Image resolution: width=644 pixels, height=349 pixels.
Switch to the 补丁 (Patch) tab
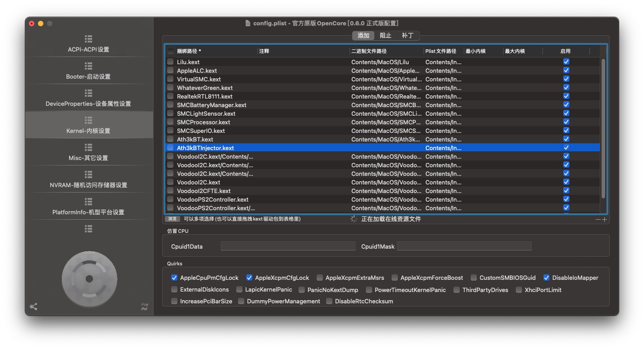[x=407, y=35]
